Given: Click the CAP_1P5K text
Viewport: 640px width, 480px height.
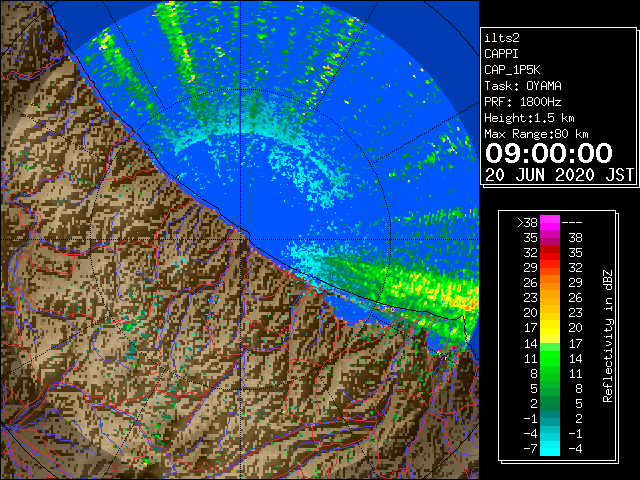Looking at the screenshot, I should [x=512, y=70].
